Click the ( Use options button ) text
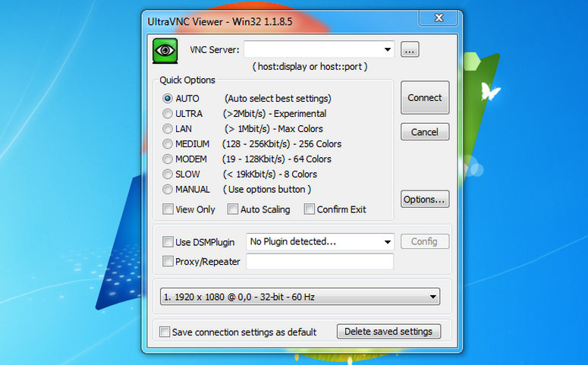588x365 pixels. pyautogui.click(x=267, y=190)
